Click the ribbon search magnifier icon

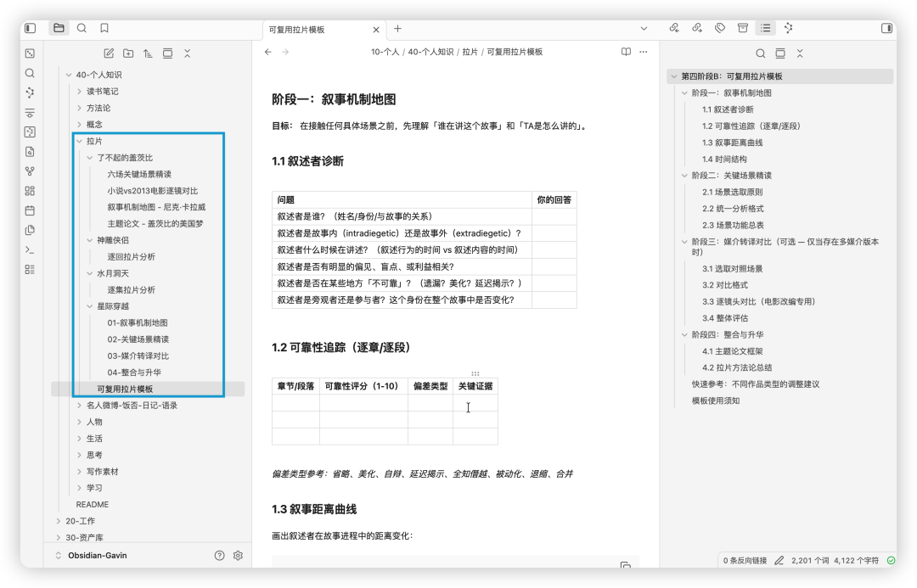pyautogui.click(x=30, y=73)
